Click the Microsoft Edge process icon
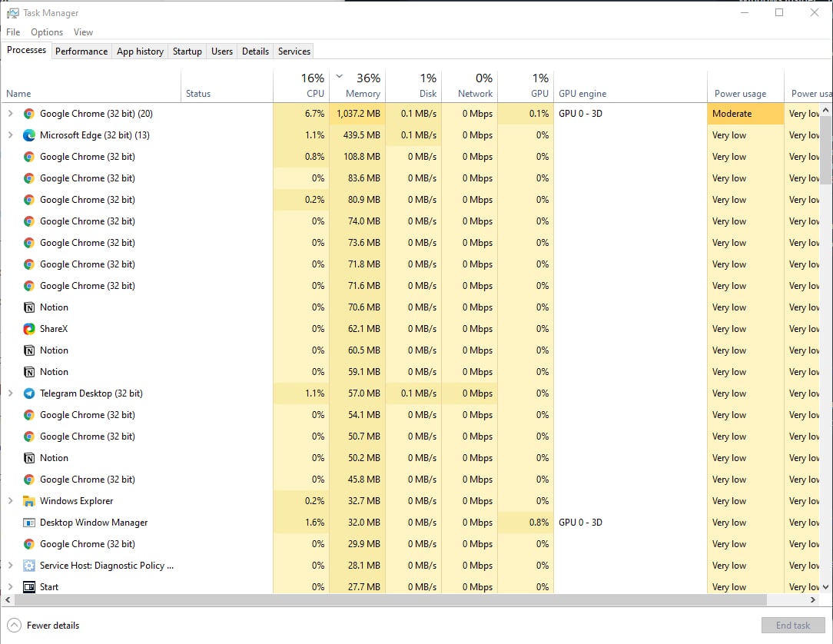Image resolution: width=833 pixels, height=644 pixels. click(29, 135)
